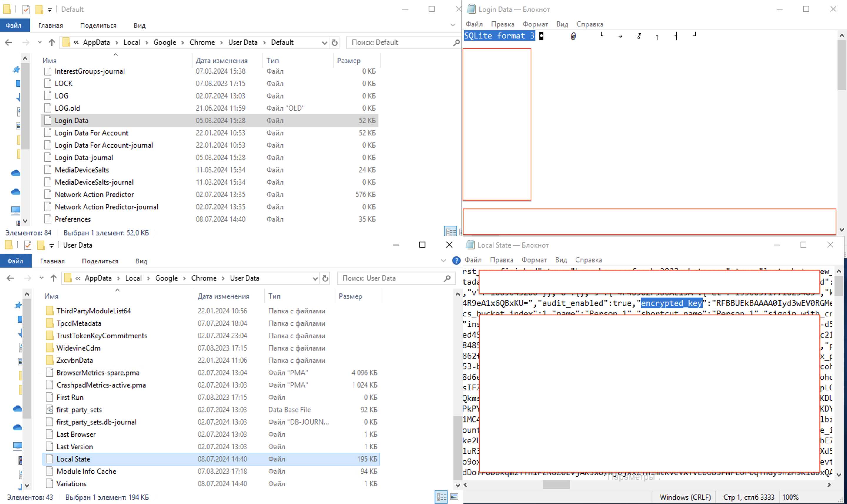The height and width of the screenshot is (504, 847).
Task: Switch User Data view to details layout
Action: [x=441, y=497]
